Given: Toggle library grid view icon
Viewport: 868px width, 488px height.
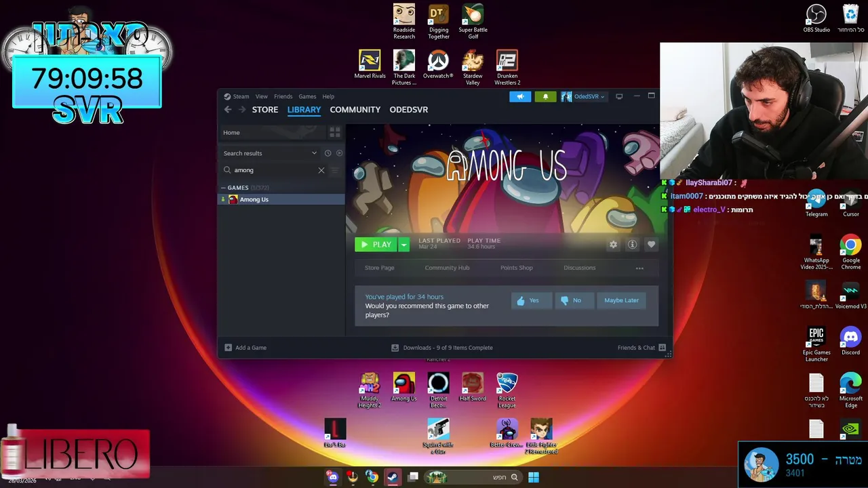Looking at the screenshot, I should pos(334,132).
